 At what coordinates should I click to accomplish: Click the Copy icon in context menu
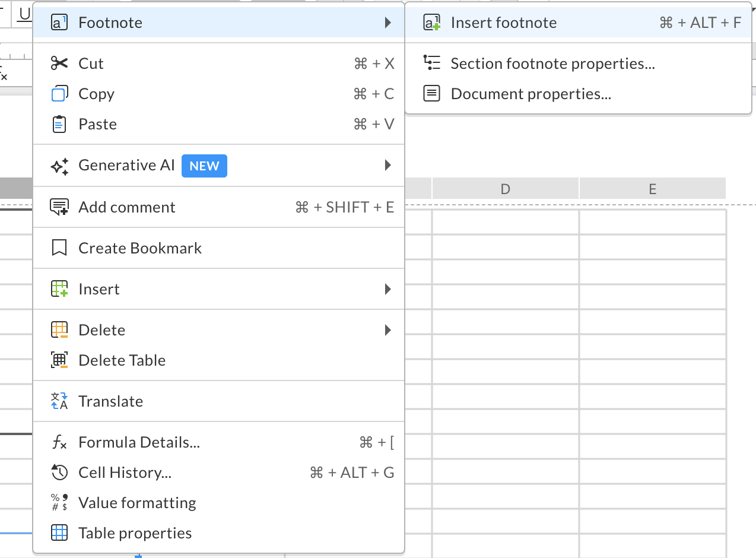click(x=59, y=94)
